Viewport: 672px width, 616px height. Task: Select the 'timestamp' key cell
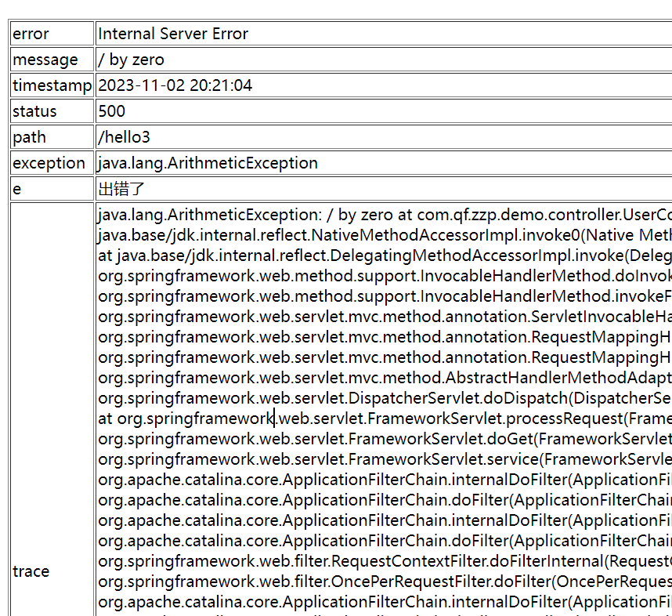click(x=52, y=85)
